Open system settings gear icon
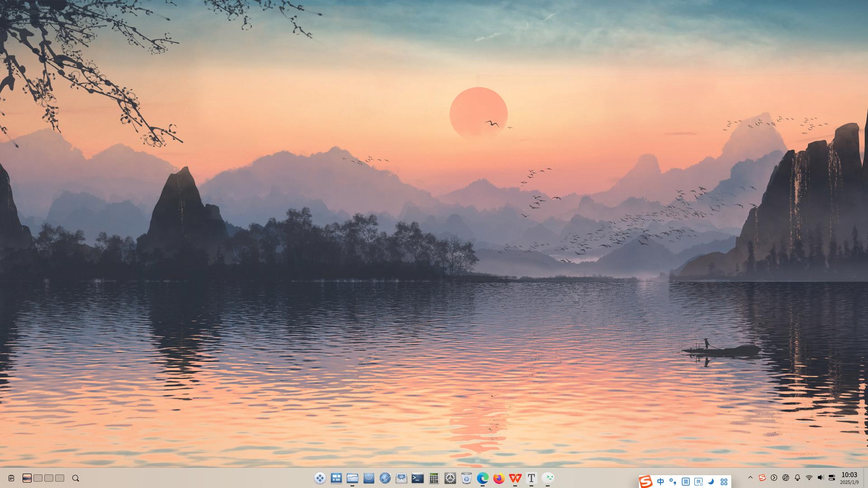The width and height of the screenshot is (868, 488). tap(450, 478)
